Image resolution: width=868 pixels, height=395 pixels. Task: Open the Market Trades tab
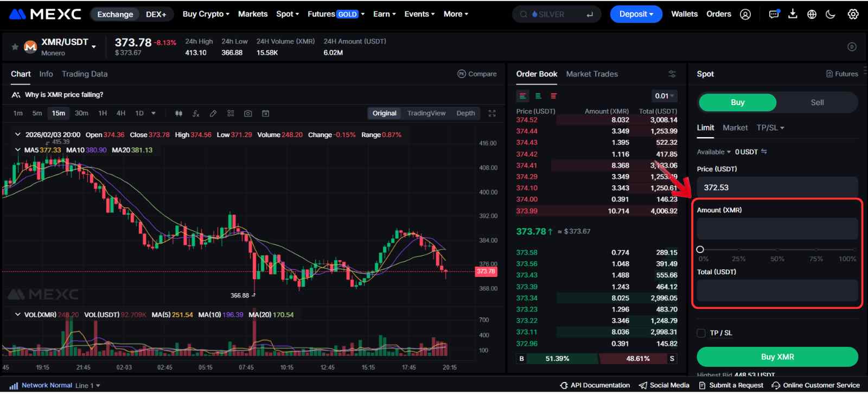(592, 74)
